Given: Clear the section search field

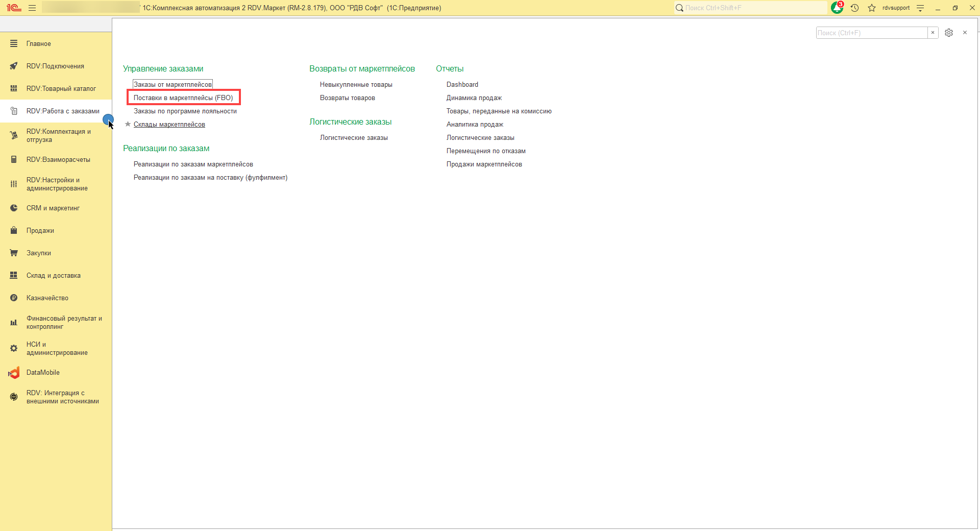Looking at the screenshot, I should tap(933, 33).
